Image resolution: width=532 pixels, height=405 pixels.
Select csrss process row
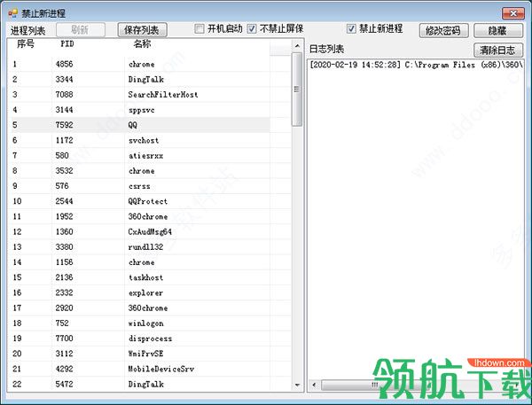pyautogui.click(x=141, y=186)
